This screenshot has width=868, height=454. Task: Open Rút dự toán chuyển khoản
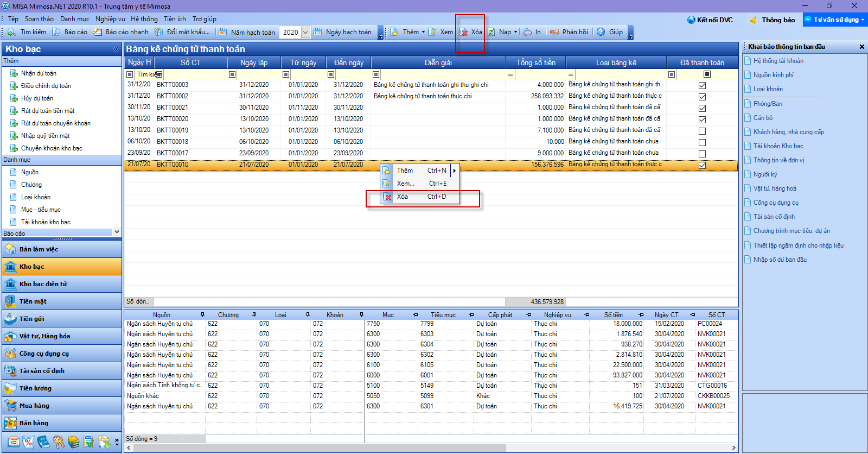(x=56, y=123)
